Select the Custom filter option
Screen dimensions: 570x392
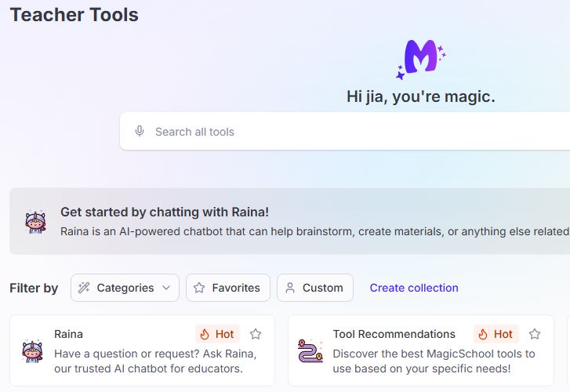point(315,288)
